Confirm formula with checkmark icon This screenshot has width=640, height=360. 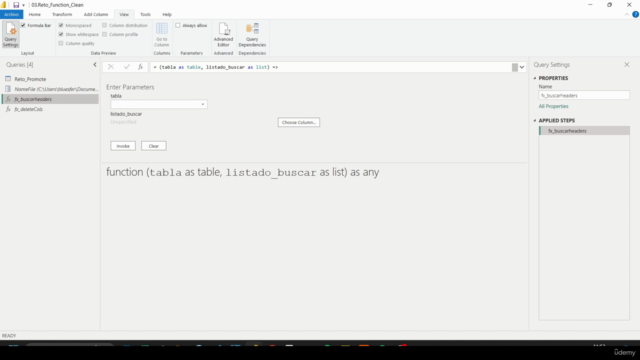click(127, 67)
